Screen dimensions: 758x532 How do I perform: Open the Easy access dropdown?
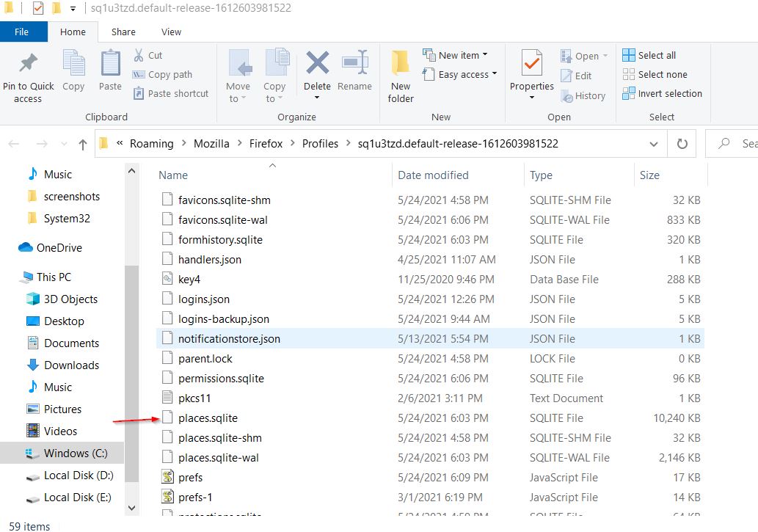460,75
